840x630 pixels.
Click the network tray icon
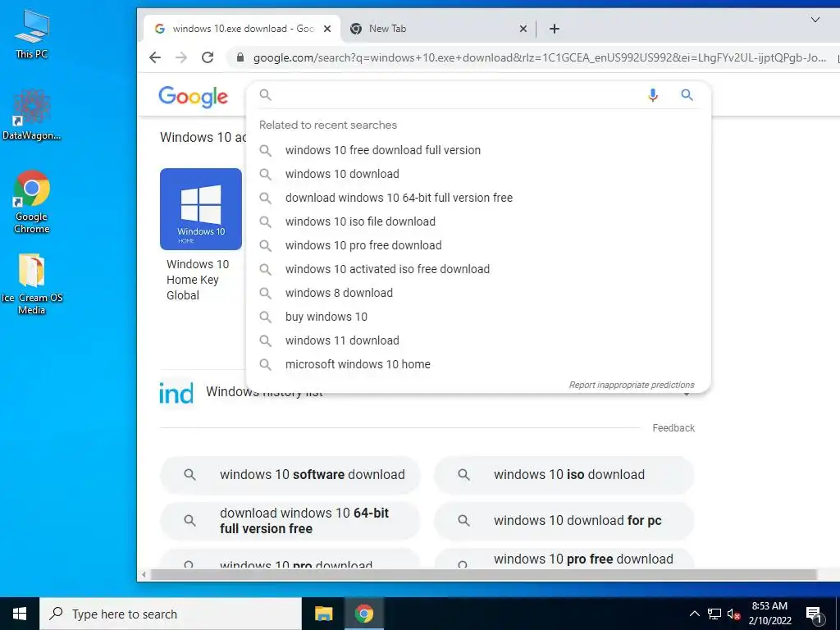coord(714,614)
